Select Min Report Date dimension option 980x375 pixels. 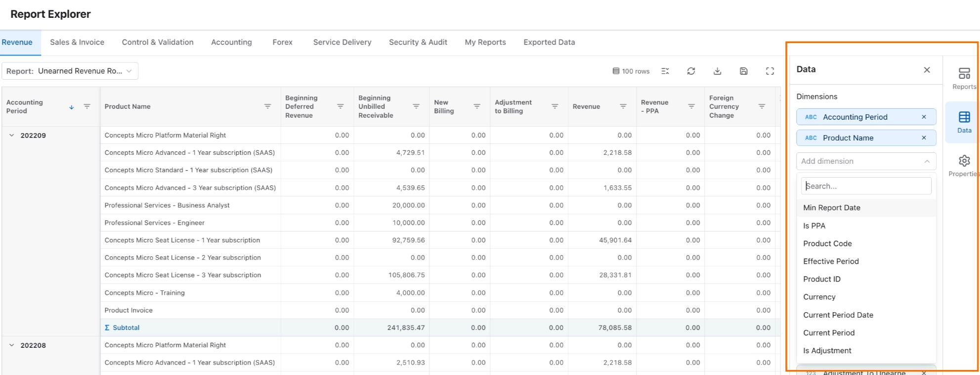[x=866, y=208]
